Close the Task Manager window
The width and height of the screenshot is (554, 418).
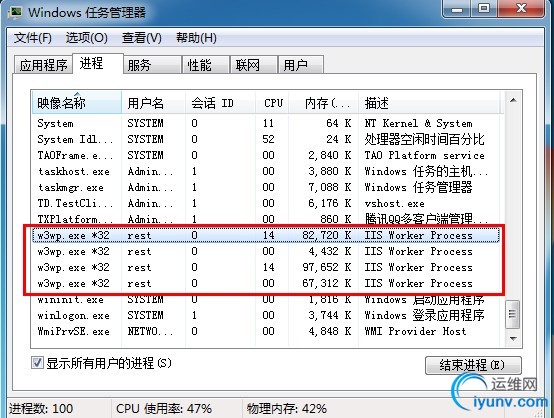coord(520,8)
